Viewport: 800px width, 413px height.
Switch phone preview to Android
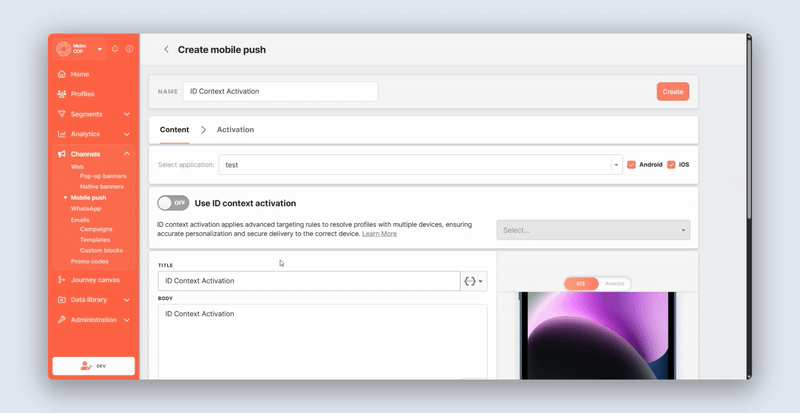click(x=614, y=284)
